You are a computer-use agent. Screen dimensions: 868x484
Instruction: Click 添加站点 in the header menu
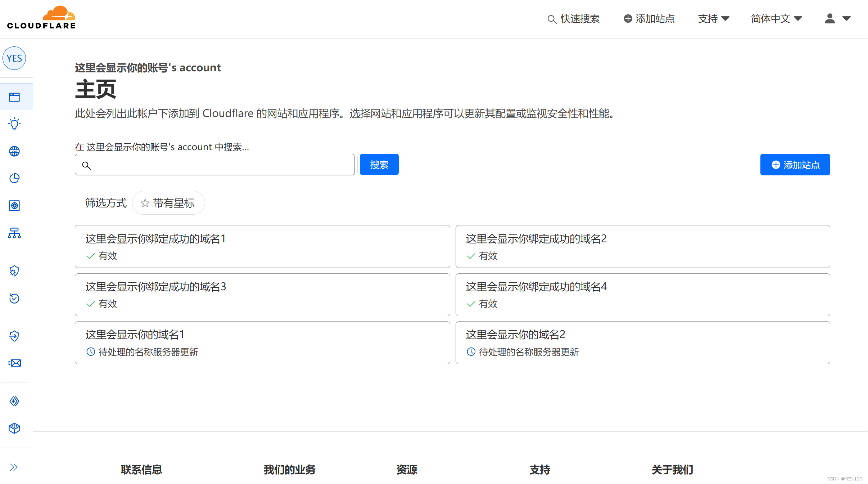649,19
